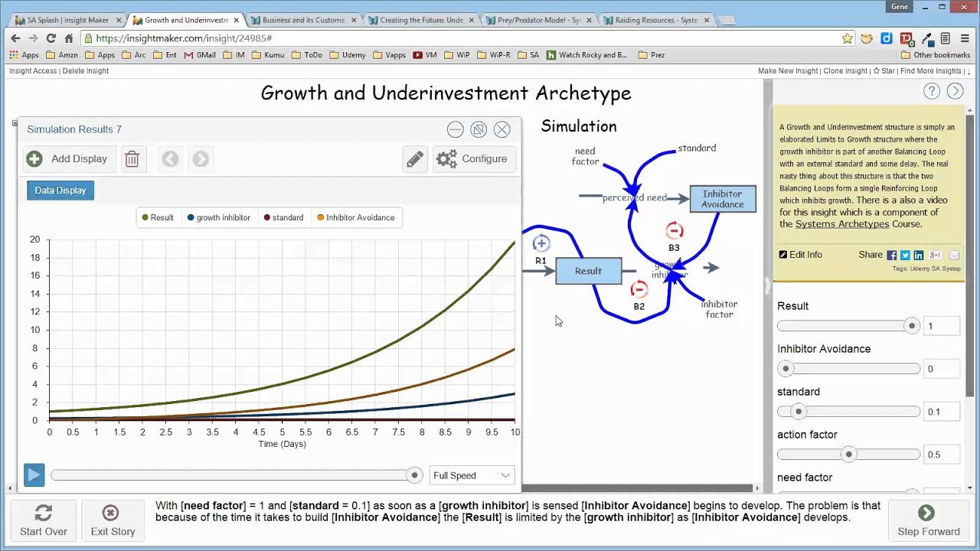Click the timeline slider knob
The image size is (980, 551).
(414, 475)
